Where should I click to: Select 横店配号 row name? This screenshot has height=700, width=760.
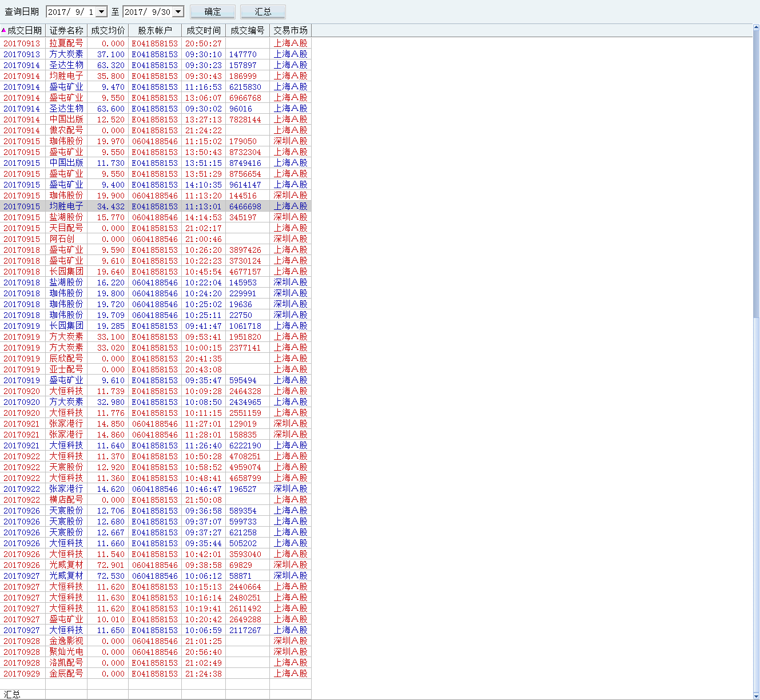[x=66, y=500]
